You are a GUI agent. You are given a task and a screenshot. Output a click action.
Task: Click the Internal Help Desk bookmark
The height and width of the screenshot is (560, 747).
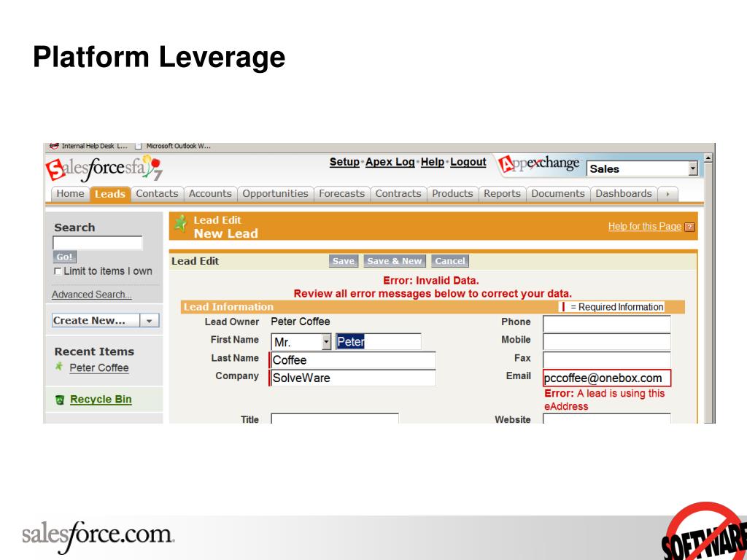(x=89, y=146)
